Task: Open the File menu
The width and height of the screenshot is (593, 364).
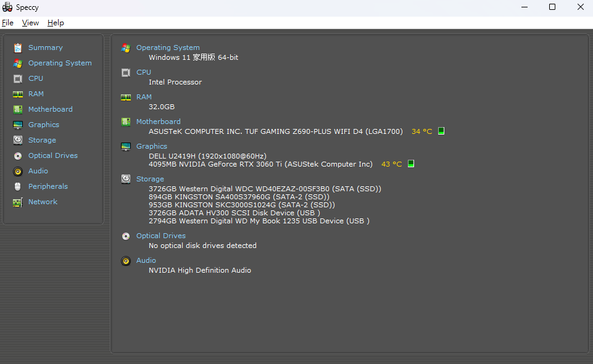Action: [x=7, y=23]
